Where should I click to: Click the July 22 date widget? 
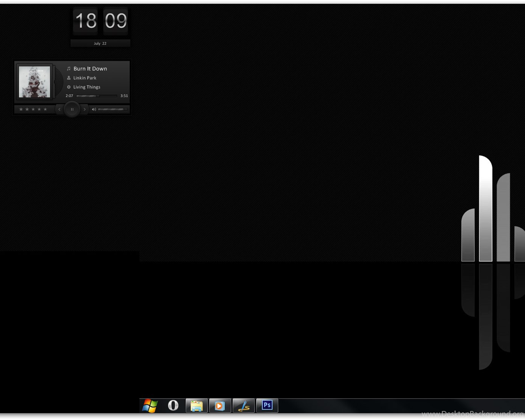point(100,43)
